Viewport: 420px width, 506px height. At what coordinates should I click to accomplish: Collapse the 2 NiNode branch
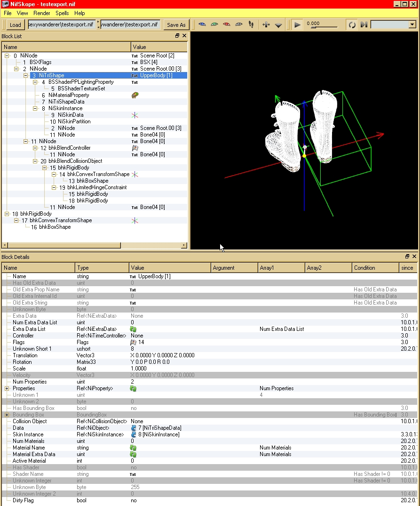pos(16,69)
